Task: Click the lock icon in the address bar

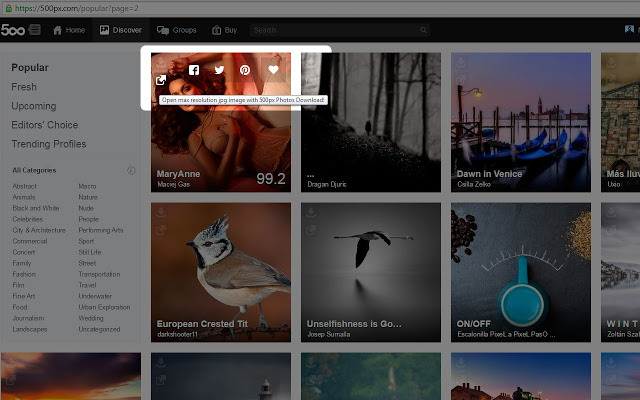Action: click(x=9, y=8)
